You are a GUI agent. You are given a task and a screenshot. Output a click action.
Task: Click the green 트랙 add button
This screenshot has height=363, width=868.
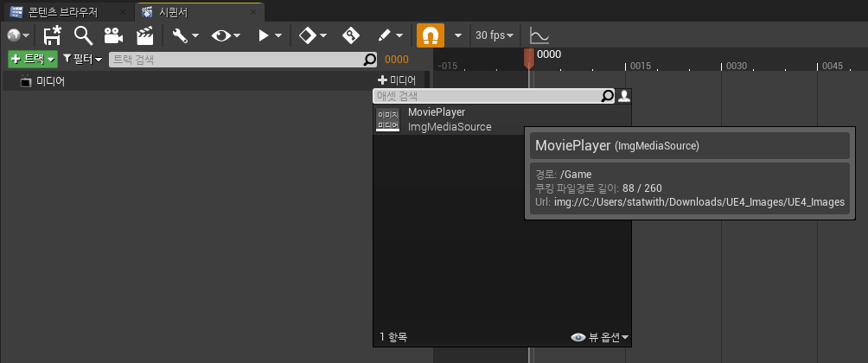coord(33,60)
